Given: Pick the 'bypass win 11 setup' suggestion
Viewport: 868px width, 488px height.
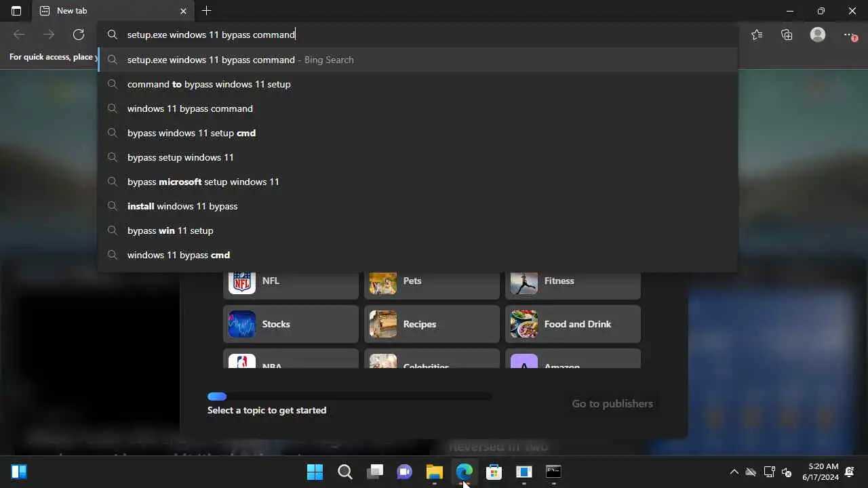Looking at the screenshot, I should pos(418,230).
